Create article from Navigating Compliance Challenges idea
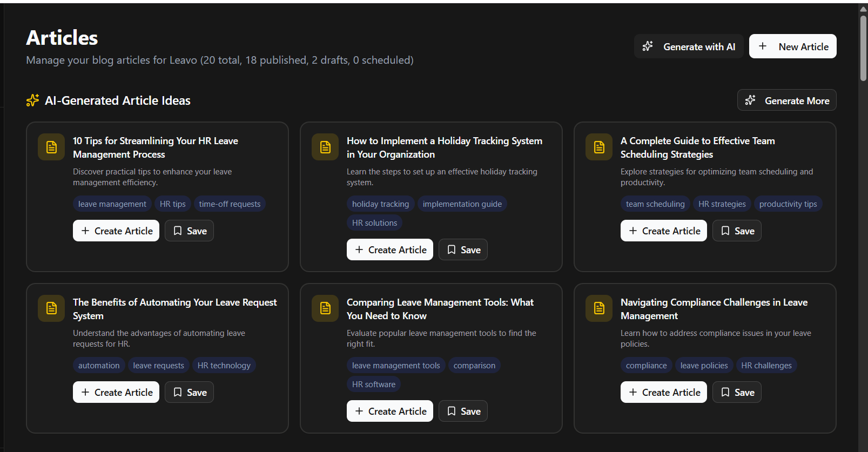The height and width of the screenshot is (452, 868). pos(664,392)
